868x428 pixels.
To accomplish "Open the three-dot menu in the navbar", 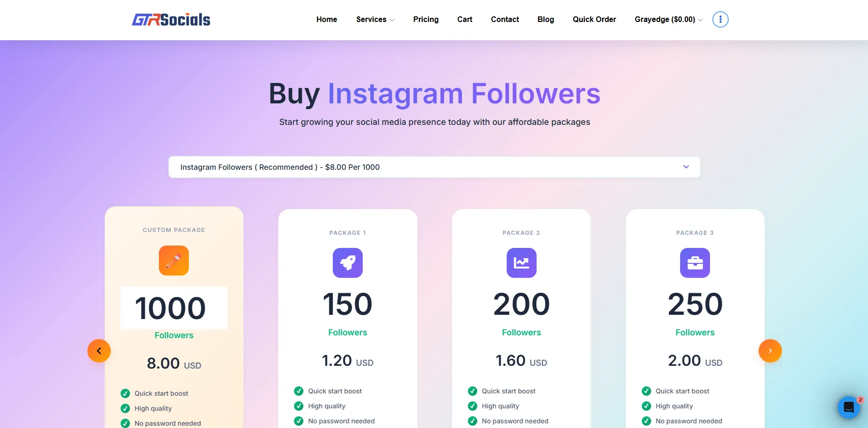I will pyautogui.click(x=720, y=19).
